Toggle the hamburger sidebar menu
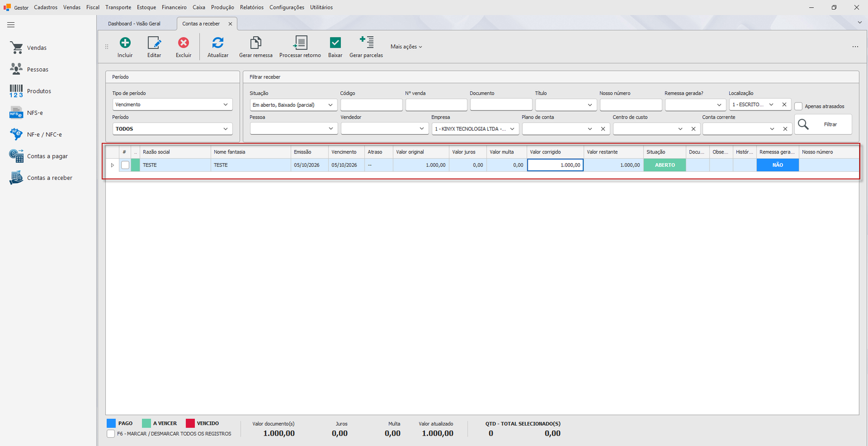Viewport: 868px width, 446px height. click(11, 25)
